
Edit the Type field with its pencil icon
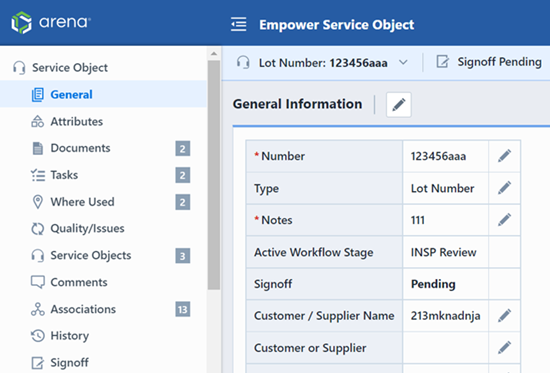504,188
